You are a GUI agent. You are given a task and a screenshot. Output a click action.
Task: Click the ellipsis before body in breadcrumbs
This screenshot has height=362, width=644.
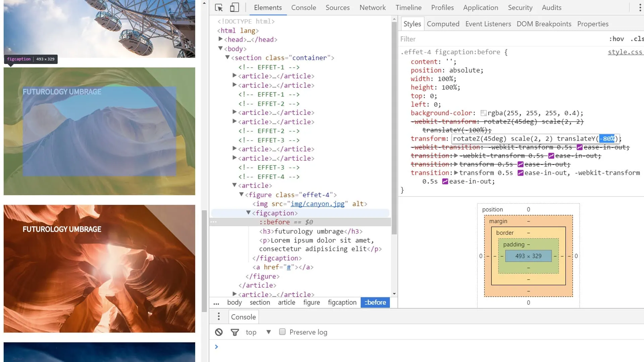point(216,303)
